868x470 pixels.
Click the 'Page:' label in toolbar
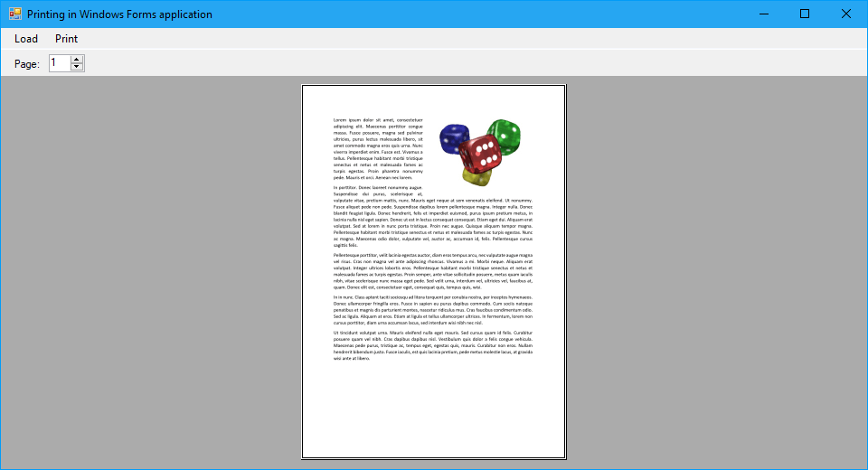(x=27, y=64)
